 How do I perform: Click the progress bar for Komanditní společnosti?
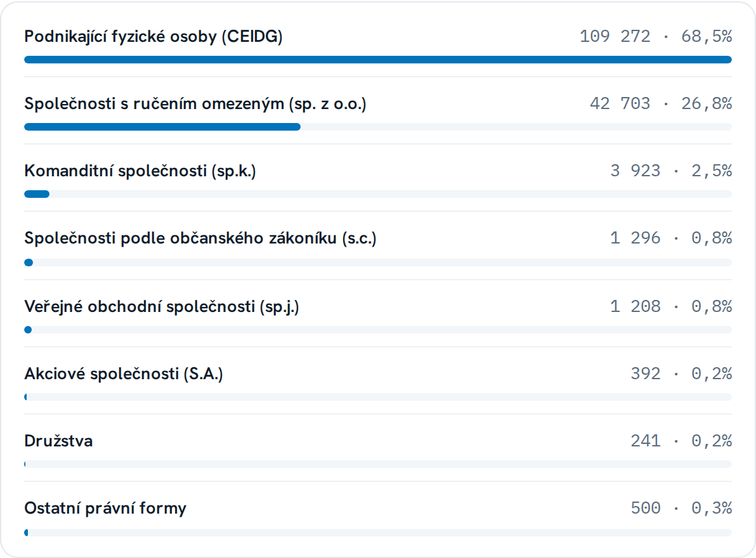point(378,194)
